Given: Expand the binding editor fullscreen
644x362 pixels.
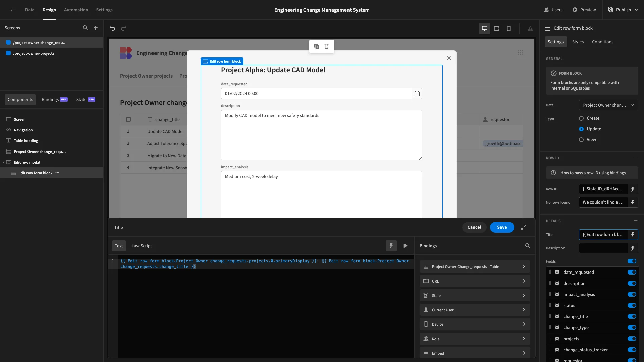Looking at the screenshot, I should click(x=524, y=227).
